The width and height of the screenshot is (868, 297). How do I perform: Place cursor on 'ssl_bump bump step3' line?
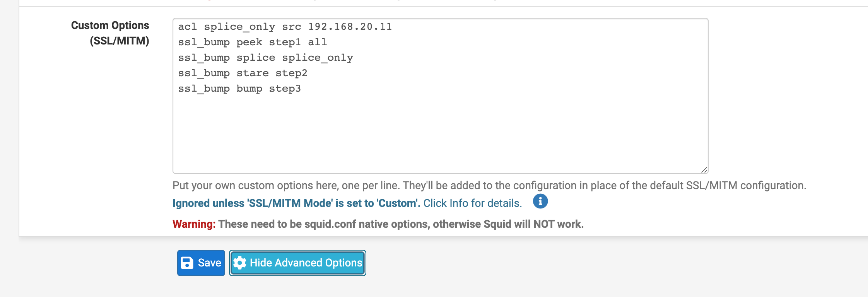(239, 89)
